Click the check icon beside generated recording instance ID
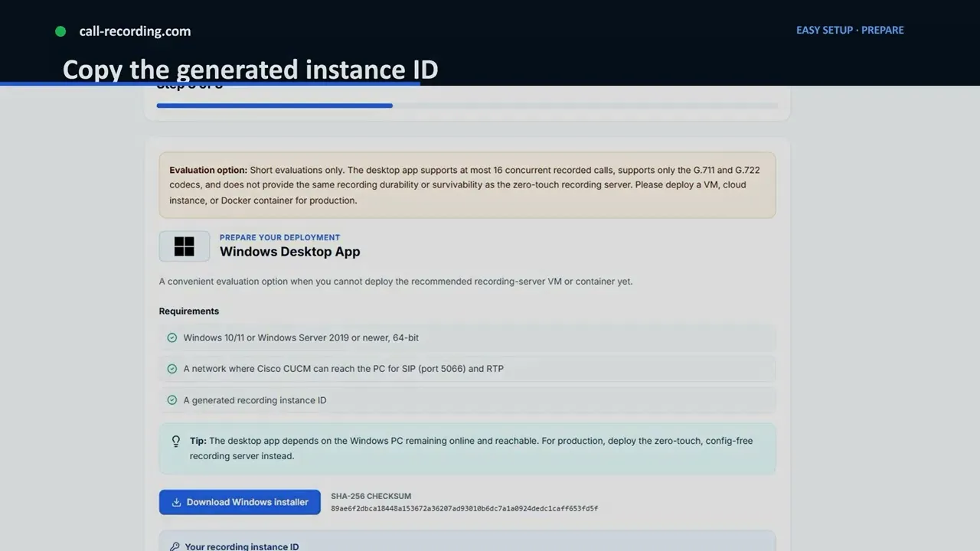Screen dimensions: 980x551 point(172,400)
